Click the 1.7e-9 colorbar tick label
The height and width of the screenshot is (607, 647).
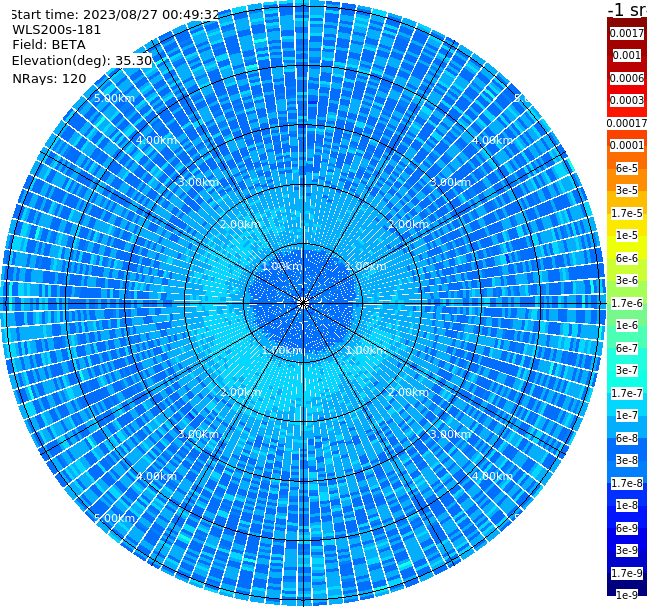pyautogui.click(x=627, y=573)
